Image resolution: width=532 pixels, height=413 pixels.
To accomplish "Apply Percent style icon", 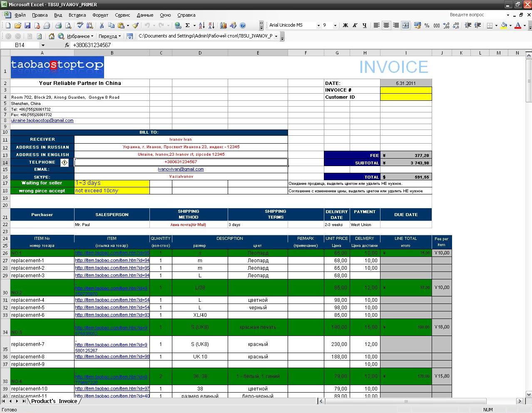I will coord(427,25).
